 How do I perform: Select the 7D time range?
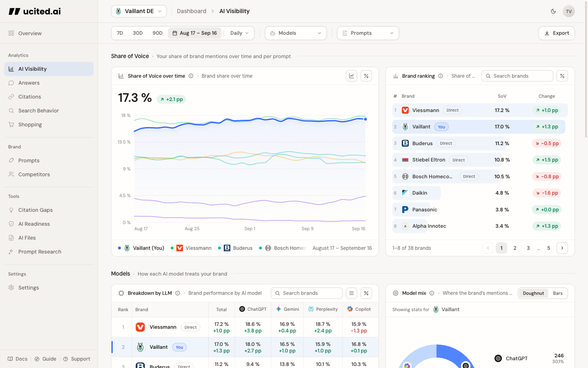coord(120,33)
